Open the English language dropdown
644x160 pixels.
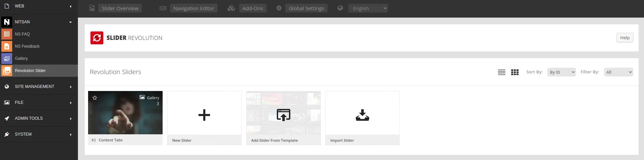368,8
